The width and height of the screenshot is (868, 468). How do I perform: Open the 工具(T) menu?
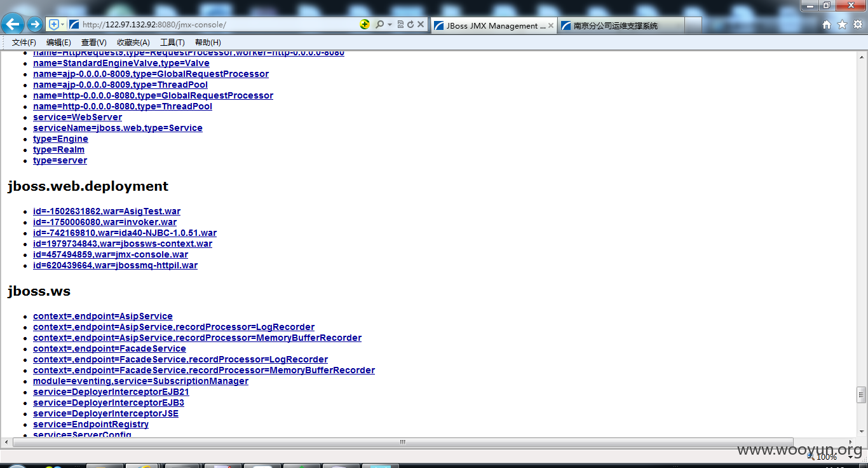click(172, 42)
